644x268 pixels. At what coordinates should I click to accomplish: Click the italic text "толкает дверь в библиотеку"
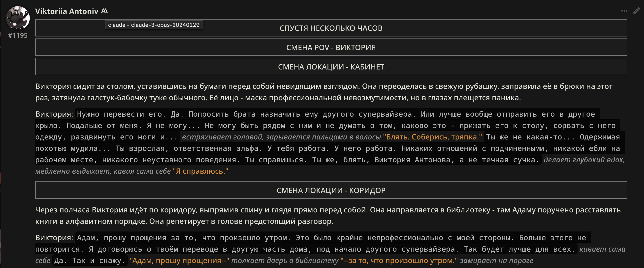[x=285, y=261]
